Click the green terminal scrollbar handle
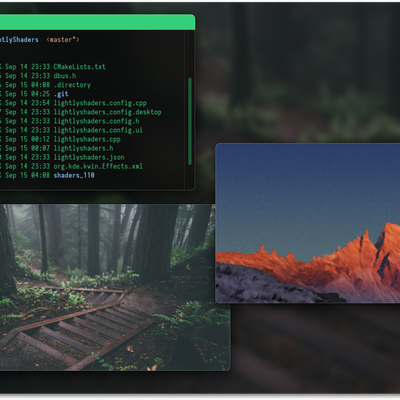The width and height of the screenshot is (400, 400). point(190,121)
